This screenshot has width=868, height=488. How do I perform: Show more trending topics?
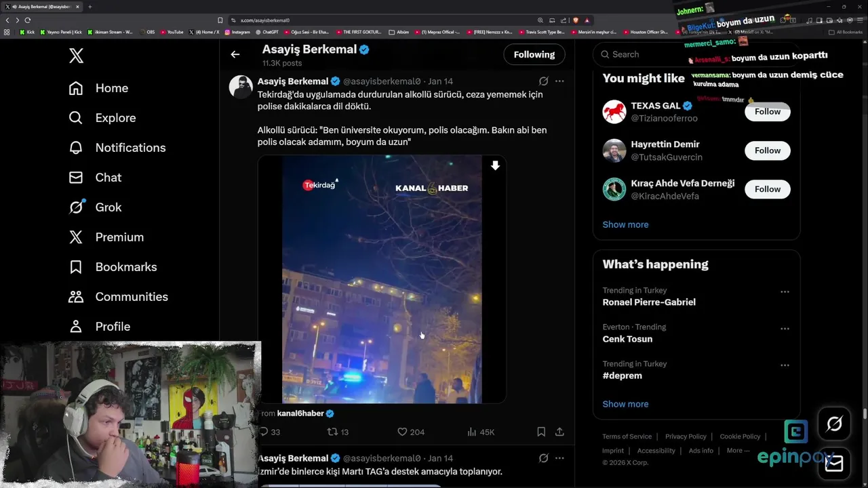(x=625, y=404)
